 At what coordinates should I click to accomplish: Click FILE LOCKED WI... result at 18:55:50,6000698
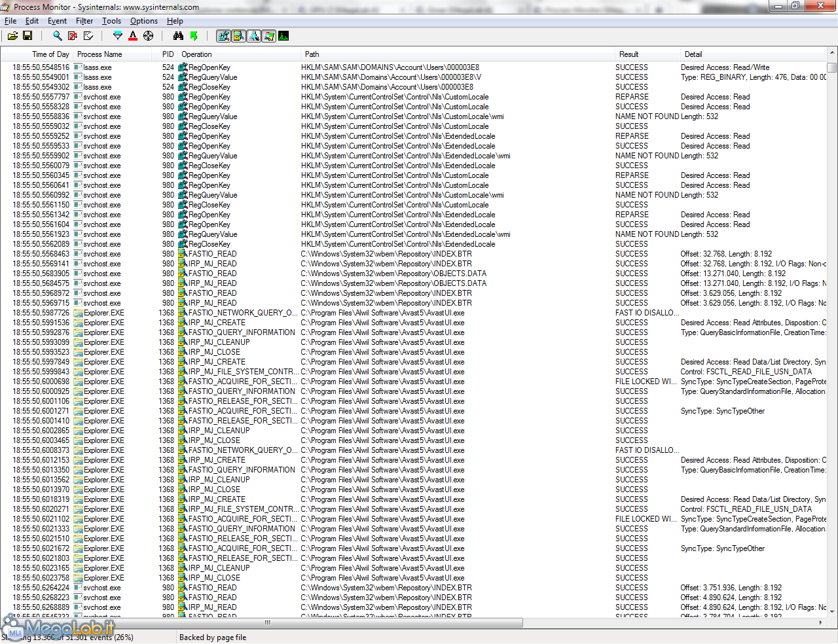pos(646,382)
